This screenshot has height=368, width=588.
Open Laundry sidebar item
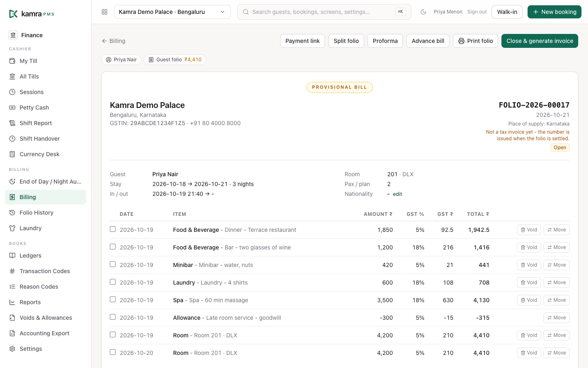tap(45, 228)
